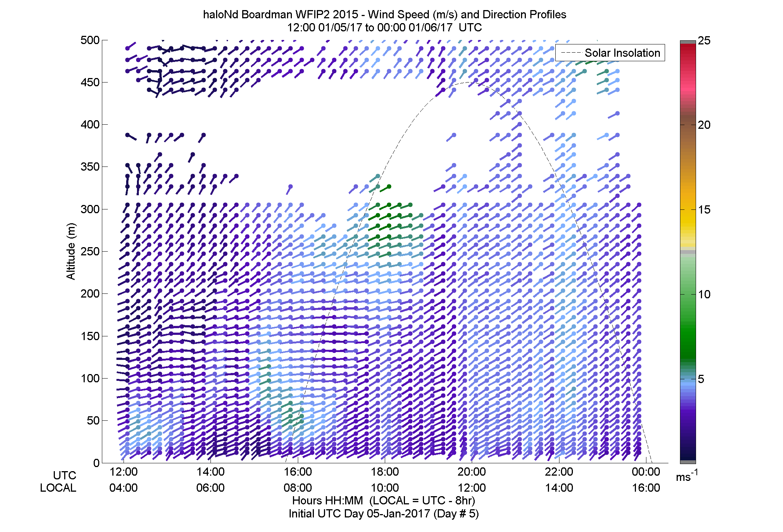Click the 20:00 UTC time label

pyautogui.click(x=472, y=472)
